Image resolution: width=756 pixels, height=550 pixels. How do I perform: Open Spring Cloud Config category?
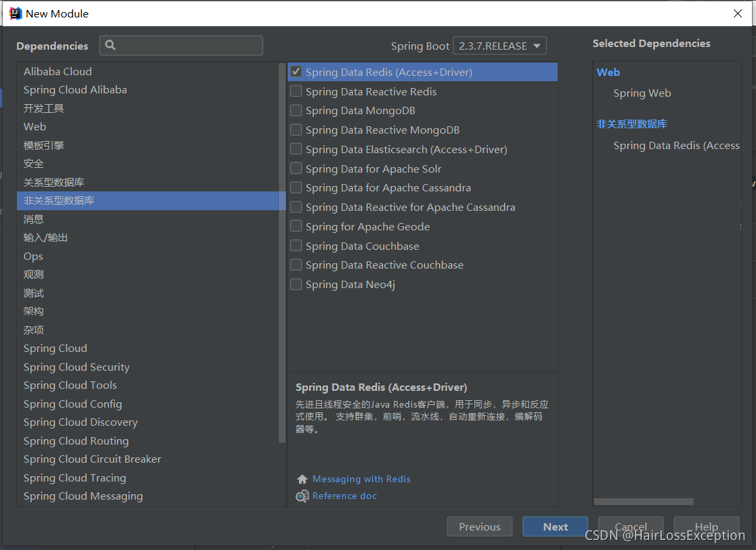[148, 404]
